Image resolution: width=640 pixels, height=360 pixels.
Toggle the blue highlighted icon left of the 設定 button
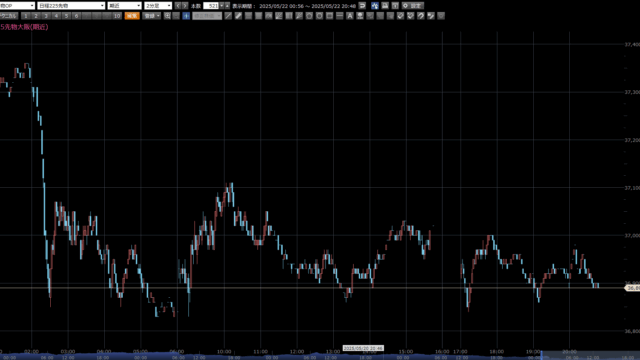pyautogui.click(x=375, y=6)
